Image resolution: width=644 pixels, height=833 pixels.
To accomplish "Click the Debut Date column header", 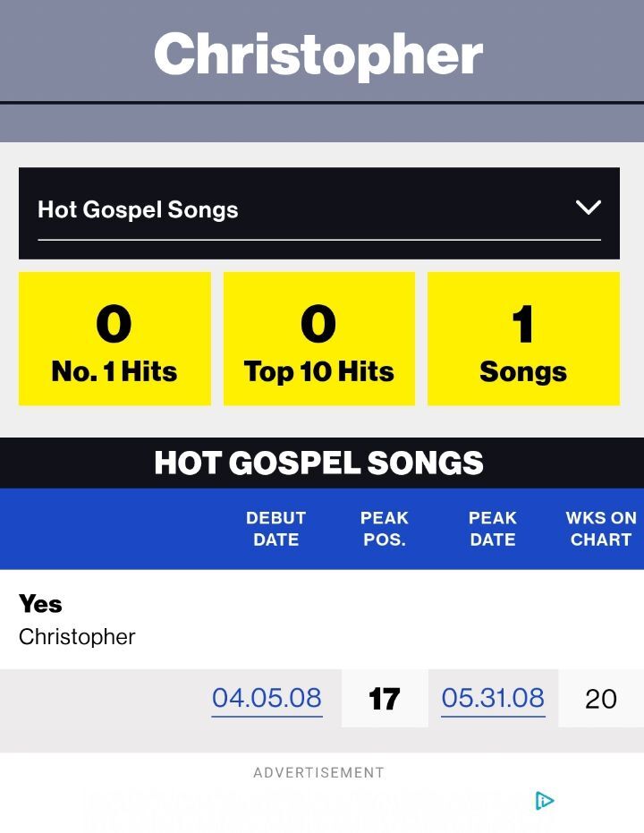I will click(x=275, y=529).
